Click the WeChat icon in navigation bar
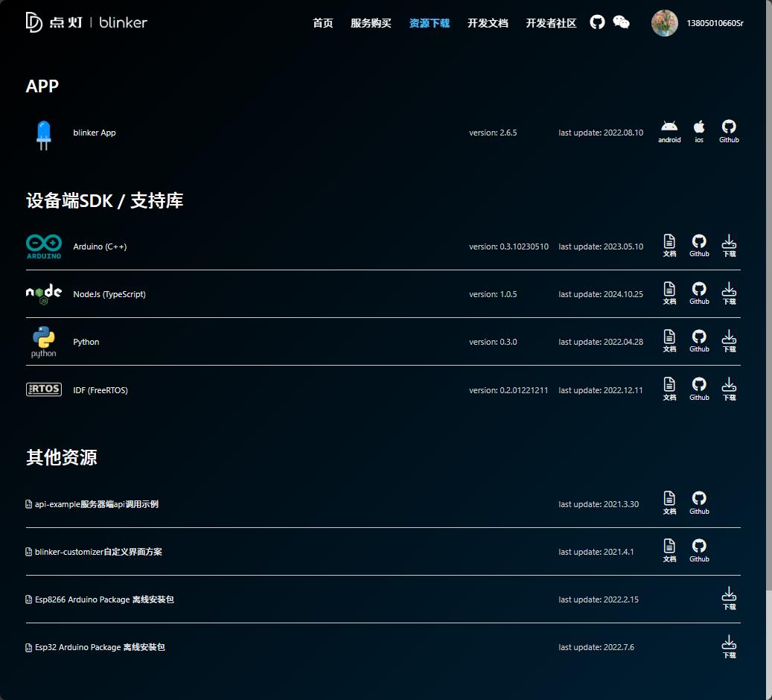 (621, 22)
